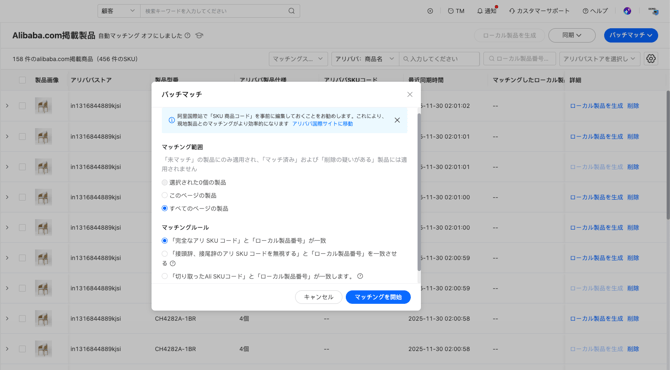Click the info icon in the blue banner
Viewport: 670px width, 370px height.
[x=171, y=120]
